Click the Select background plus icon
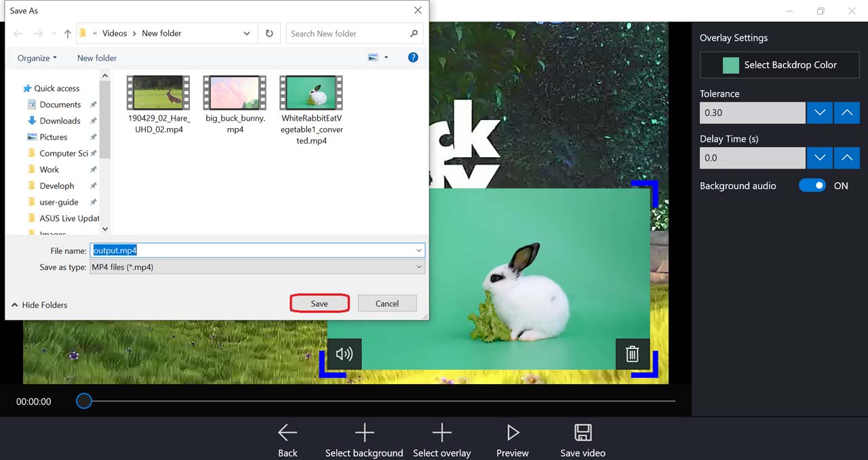Viewport: 868px width, 460px height. coord(364,433)
